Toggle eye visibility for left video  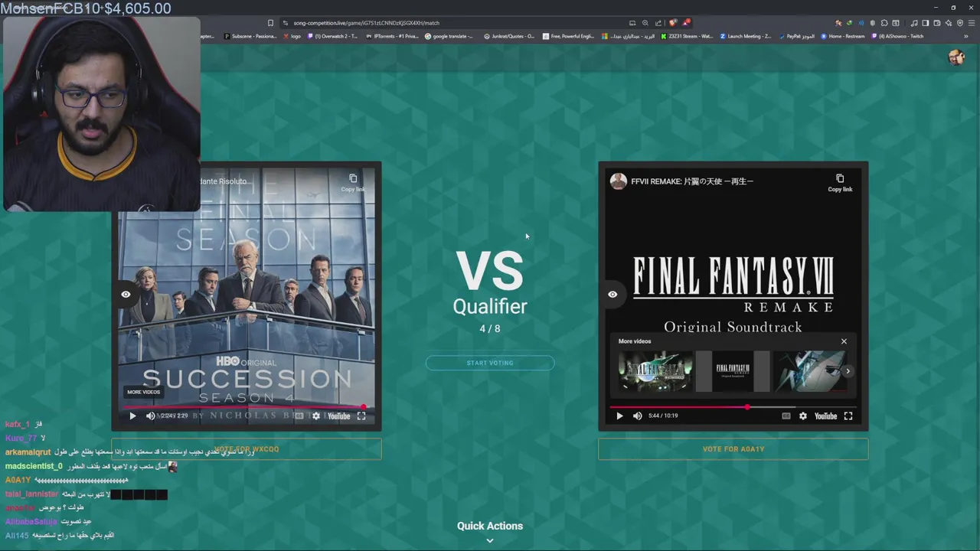point(126,294)
